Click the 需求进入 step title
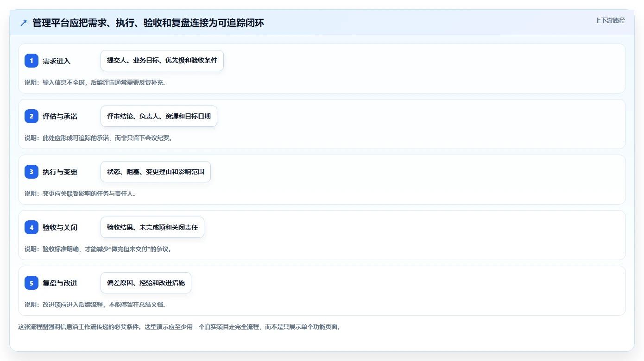 57,61
